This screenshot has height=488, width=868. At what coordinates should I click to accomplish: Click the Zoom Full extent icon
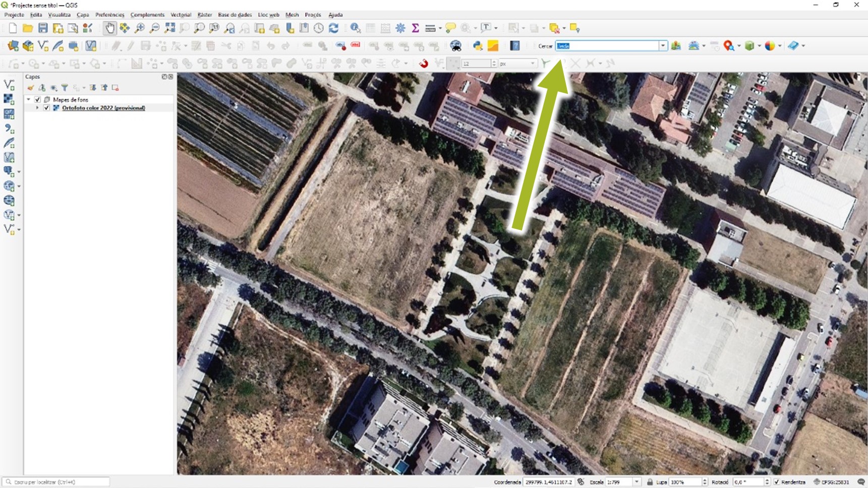click(170, 28)
